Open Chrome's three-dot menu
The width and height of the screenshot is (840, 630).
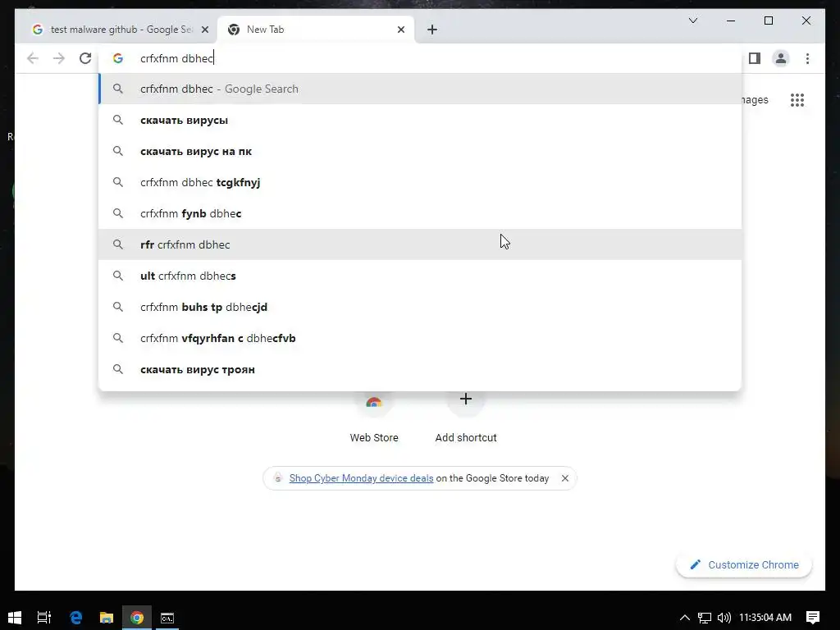[807, 58]
